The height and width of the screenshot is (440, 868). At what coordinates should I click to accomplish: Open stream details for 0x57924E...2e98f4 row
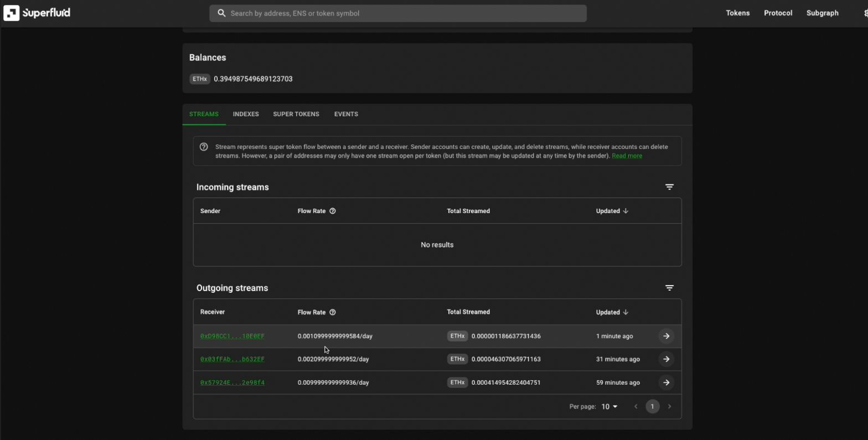[666, 382]
